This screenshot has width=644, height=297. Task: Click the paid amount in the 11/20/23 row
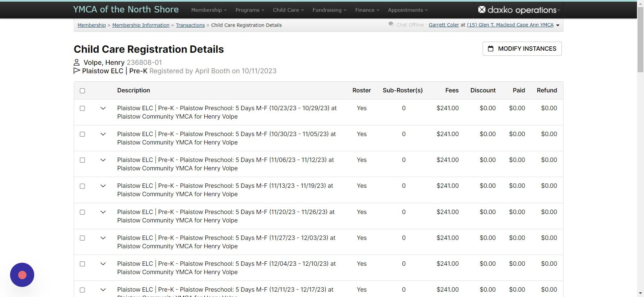click(517, 212)
